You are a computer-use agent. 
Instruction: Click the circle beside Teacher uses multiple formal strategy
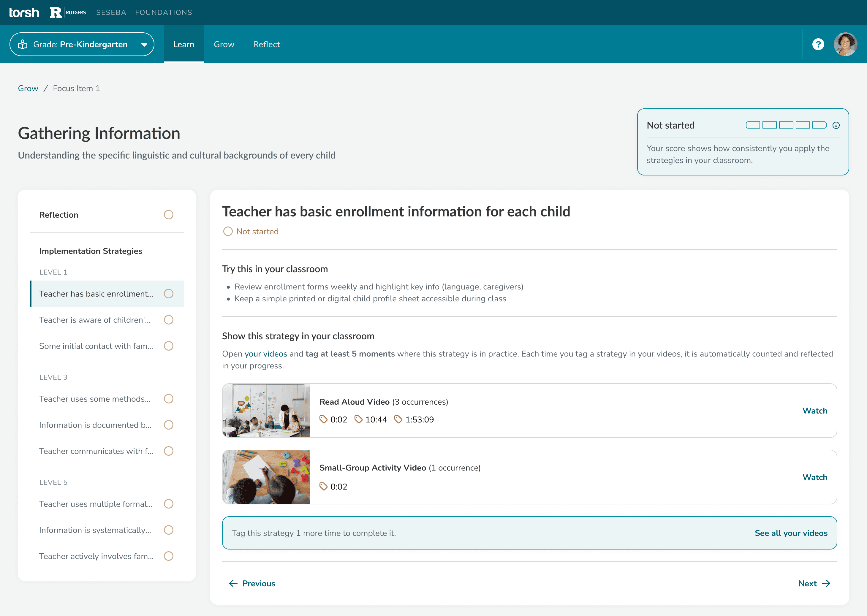point(169,504)
